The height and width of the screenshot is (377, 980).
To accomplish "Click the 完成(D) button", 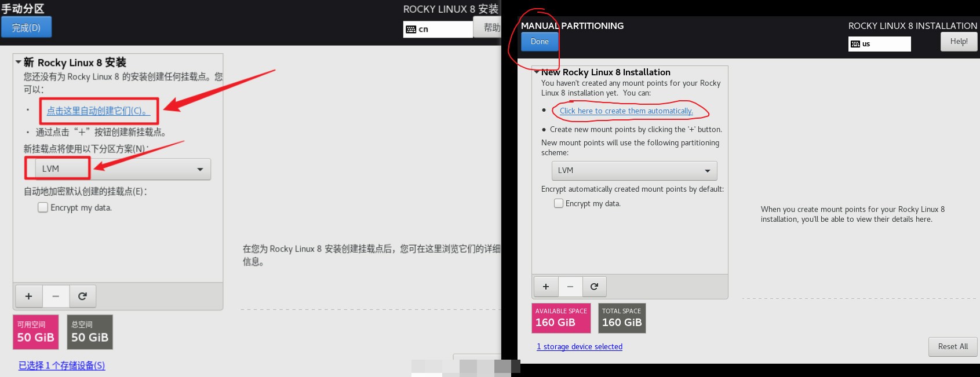I will 26,27.
